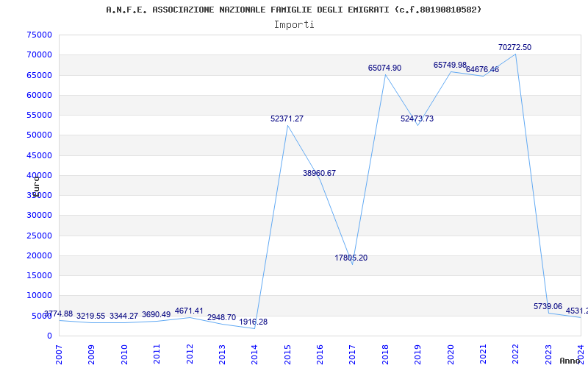Click the x-axis year 2022

[x=516, y=354]
